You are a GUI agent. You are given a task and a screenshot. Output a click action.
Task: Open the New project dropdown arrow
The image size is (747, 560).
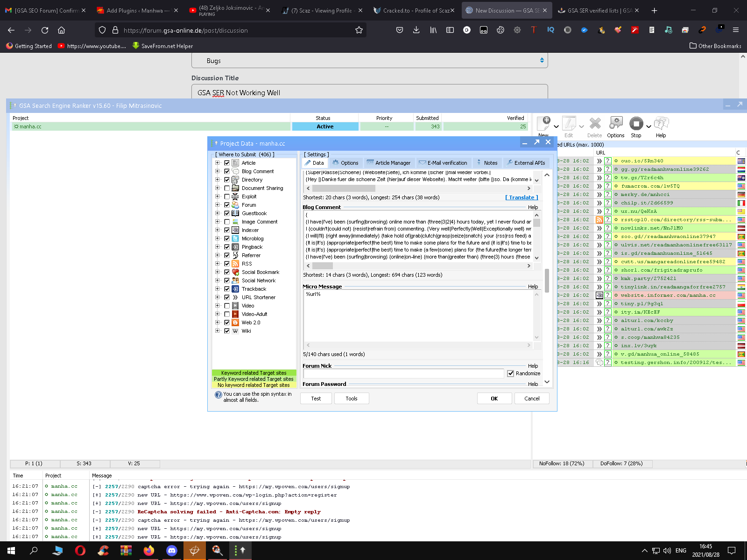[556, 126]
